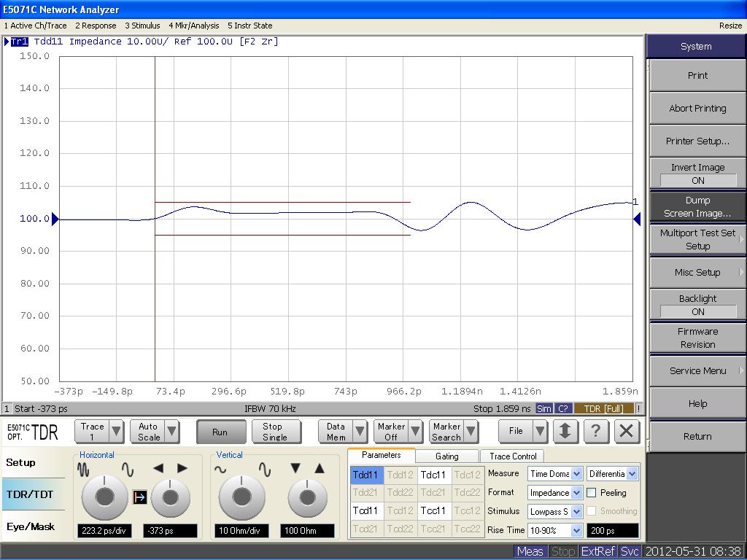Click the help question mark icon
Screen dimensions: 747x560
[x=596, y=431]
